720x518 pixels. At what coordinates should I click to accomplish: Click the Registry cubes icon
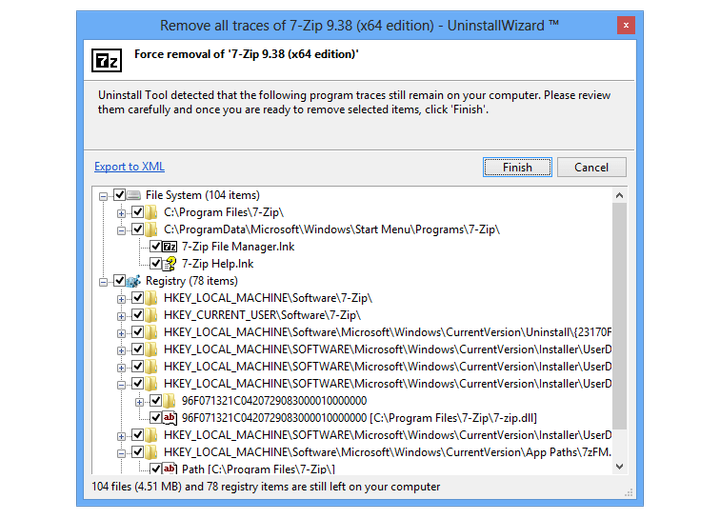[134, 281]
